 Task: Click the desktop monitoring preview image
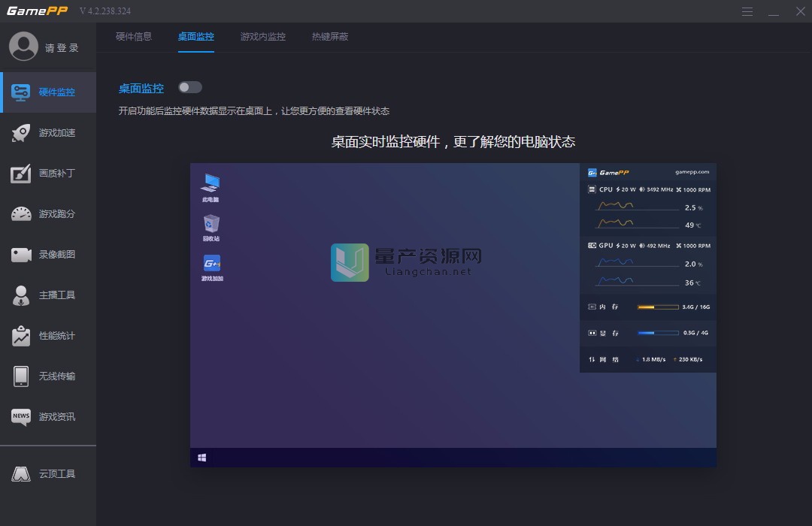(453, 315)
